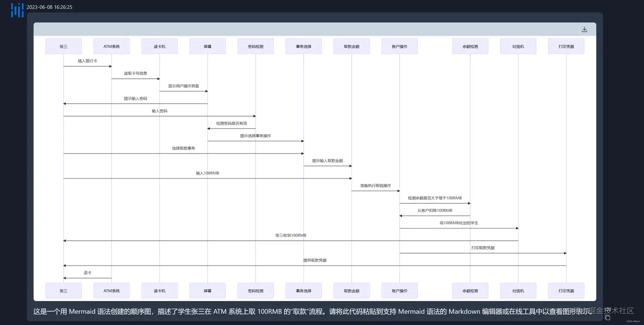Select the bottom 事务选择 participant box
Viewport: 644px width, 325px height.
[304, 291]
